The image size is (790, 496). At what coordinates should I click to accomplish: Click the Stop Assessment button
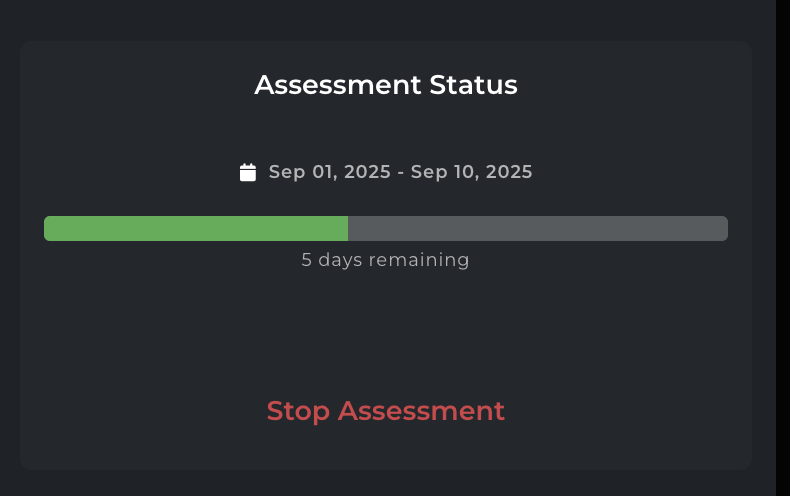[x=385, y=411]
